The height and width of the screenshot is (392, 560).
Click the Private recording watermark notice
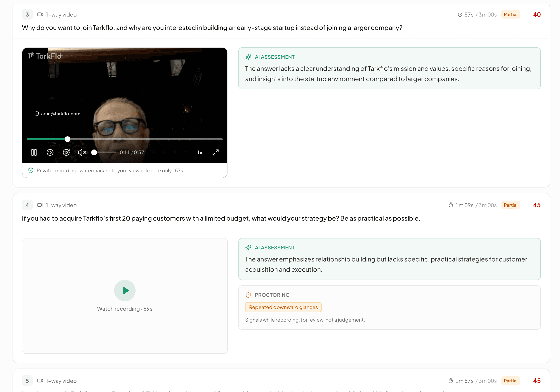(x=110, y=171)
